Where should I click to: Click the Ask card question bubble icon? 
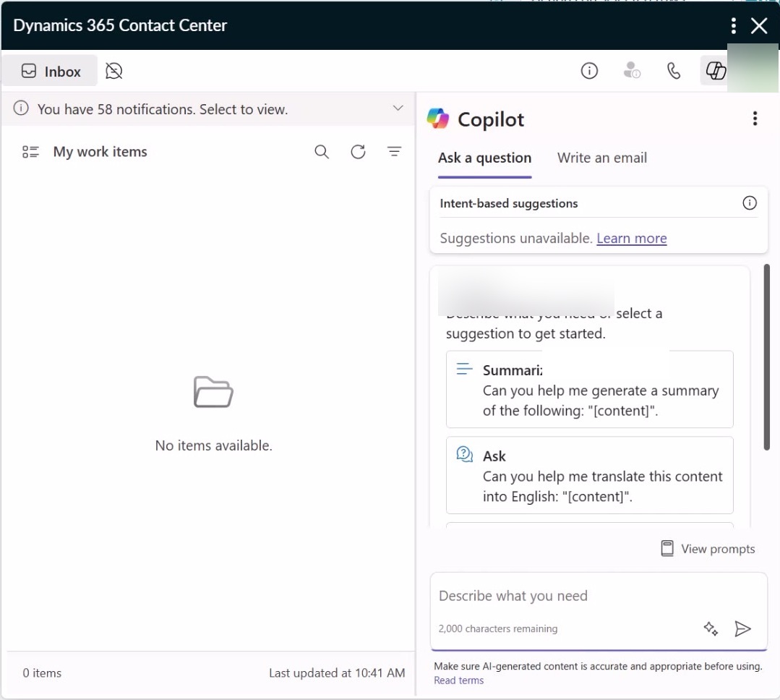[464, 454]
